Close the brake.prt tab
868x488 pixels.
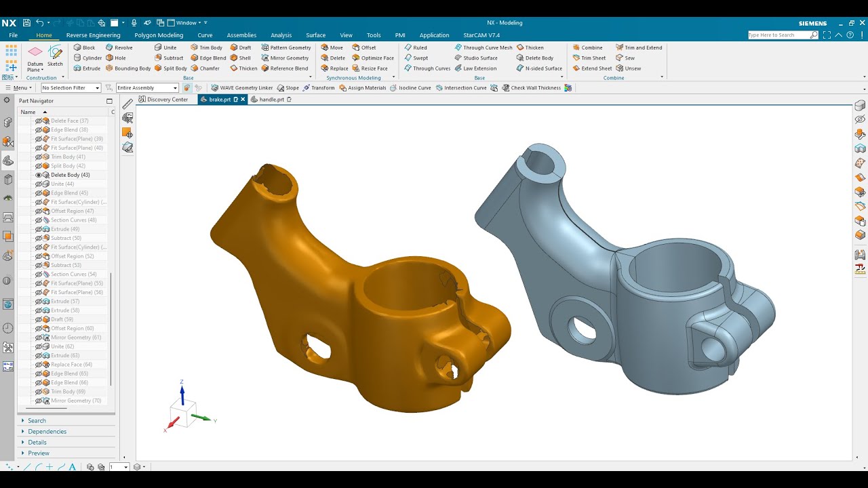pyautogui.click(x=243, y=100)
